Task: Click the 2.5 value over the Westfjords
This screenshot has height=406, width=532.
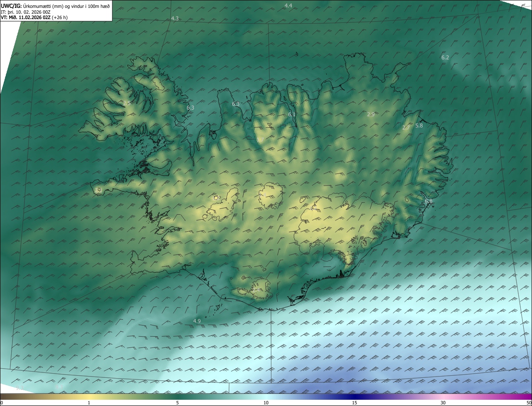Action: pos(127,103)
